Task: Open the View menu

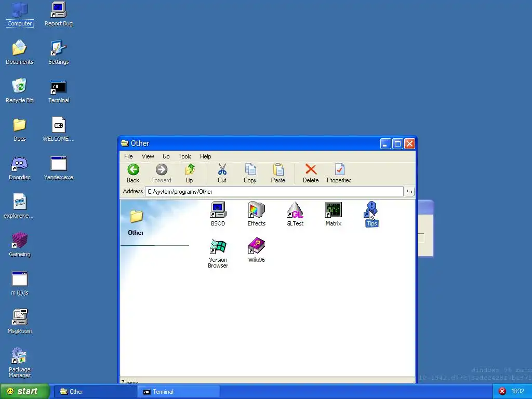Action: (x=148, y=156)
